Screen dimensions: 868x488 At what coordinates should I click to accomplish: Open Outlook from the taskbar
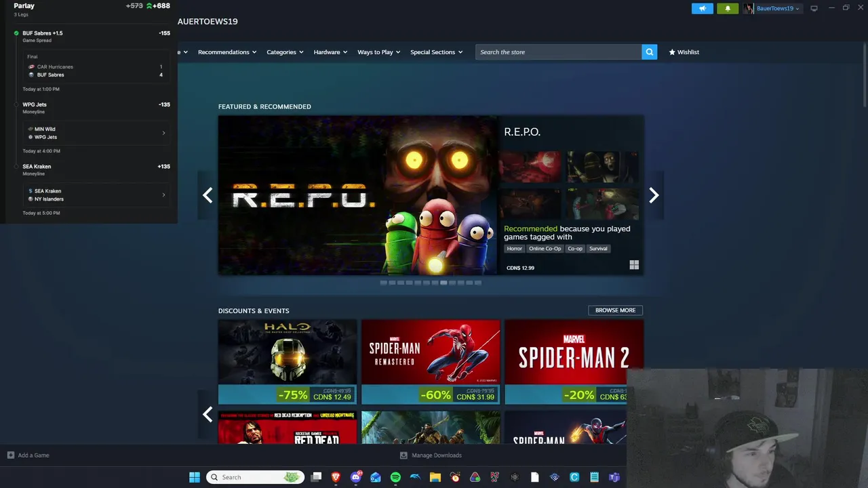pos(376,477)
